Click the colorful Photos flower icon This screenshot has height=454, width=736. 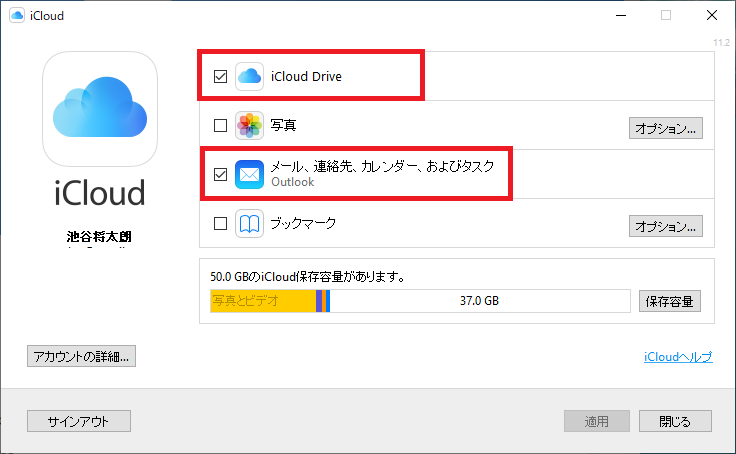click(x=249, y=125)
